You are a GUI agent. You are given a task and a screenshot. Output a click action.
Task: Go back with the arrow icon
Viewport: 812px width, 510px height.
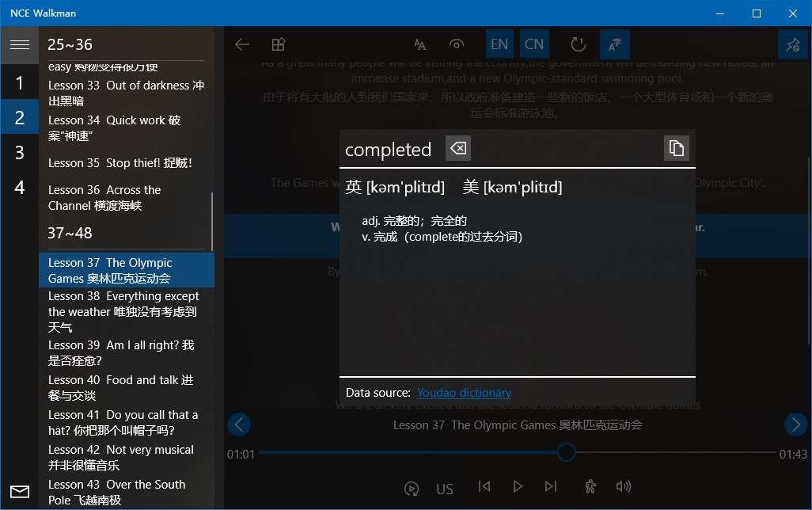(242, 44)
